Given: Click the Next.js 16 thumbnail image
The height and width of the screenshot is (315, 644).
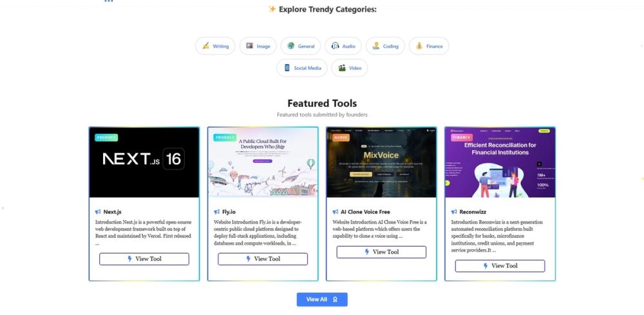Looking at the screenshot, I should pos(144,162).
